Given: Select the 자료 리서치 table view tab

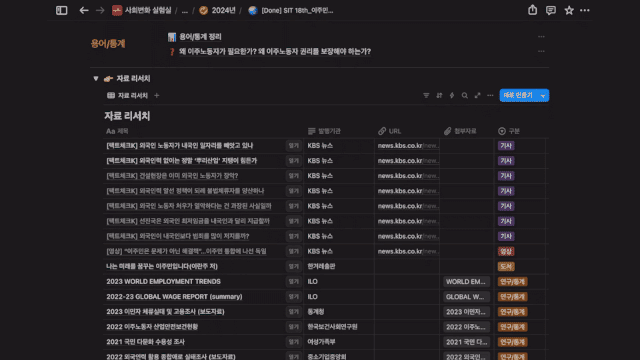Looking at the screenshot, I should click(127, 96).
